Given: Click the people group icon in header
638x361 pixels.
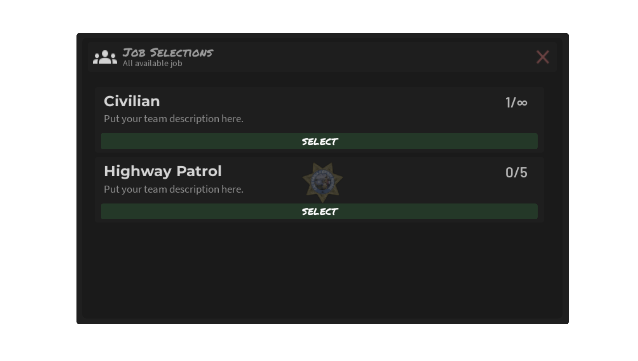Looking at the screenshot, I should click(105, 57).
